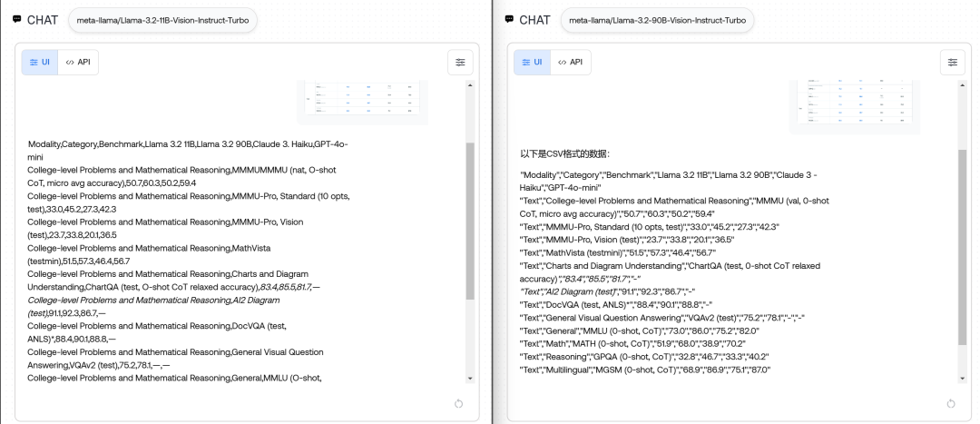Click right row 'GPQA (0-shot, CoT)'
This screenshot has width=980, height=424.
tap(644, 357)
